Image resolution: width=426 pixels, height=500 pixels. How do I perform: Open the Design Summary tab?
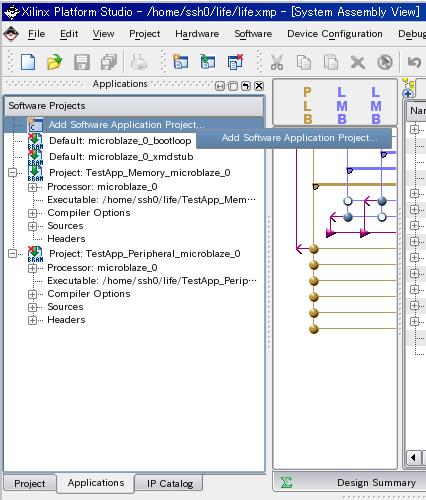(349, 482)
